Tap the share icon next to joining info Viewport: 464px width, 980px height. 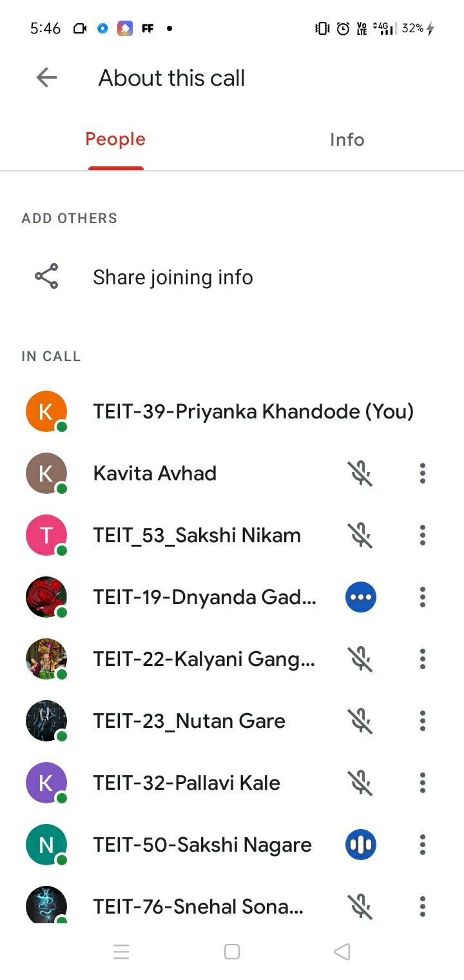(46, 277)
